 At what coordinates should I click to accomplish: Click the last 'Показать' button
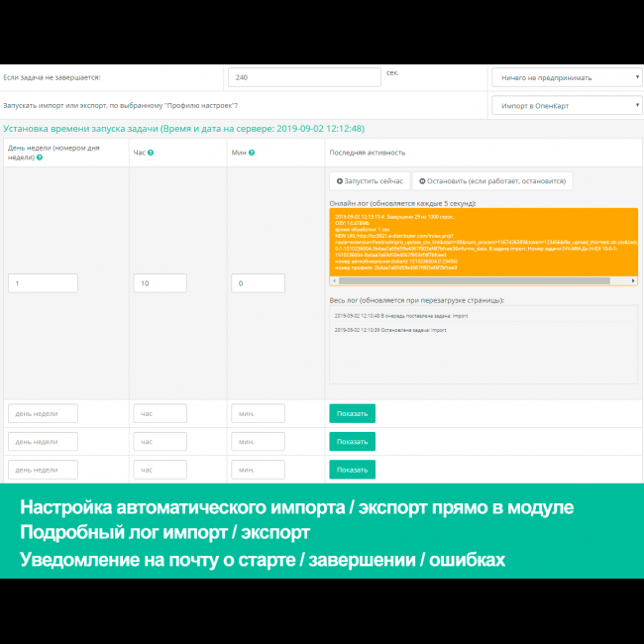[352, 470]
